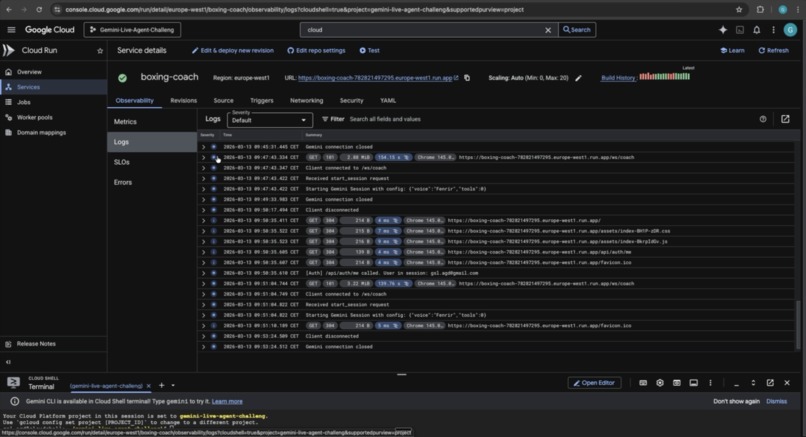This screenshot has width=806, height=437.
Task: Switch to the Triggers tab
Action: (262, 101)
